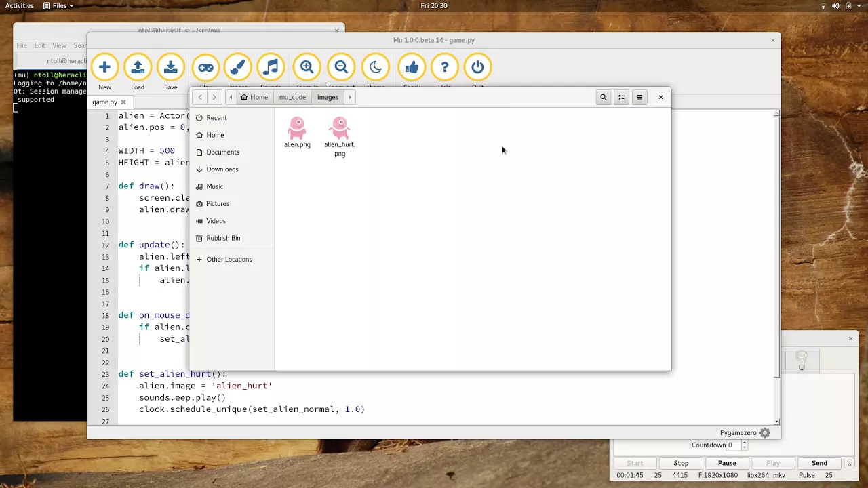Open terminal Edit menu
The height and width of the screenshot is (488, 868).
pos(40,45)
